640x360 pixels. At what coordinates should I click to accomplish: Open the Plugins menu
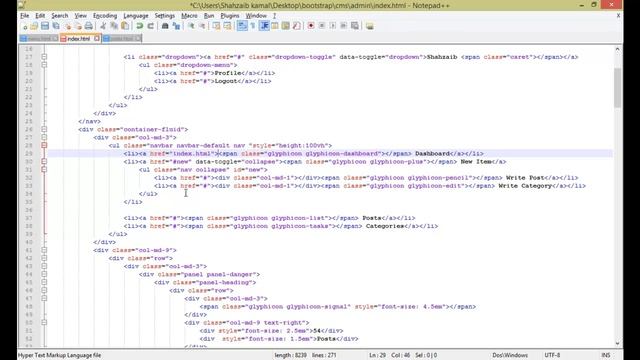[230, 16]
